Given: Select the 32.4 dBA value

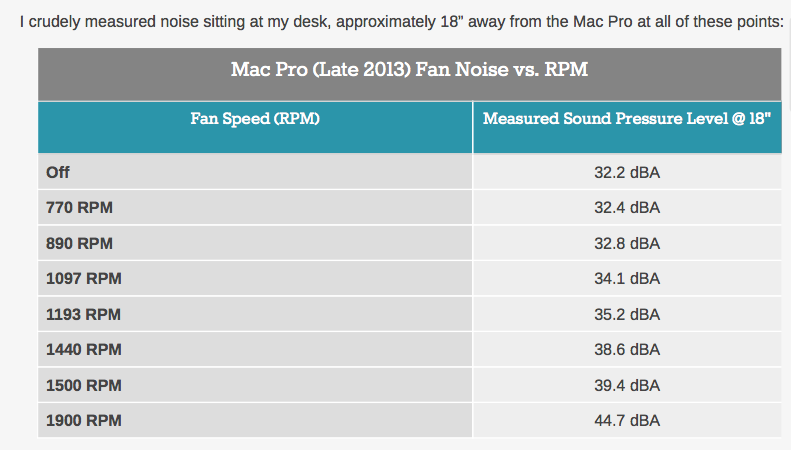Looking at the screenshot, I should pos(627,208).
